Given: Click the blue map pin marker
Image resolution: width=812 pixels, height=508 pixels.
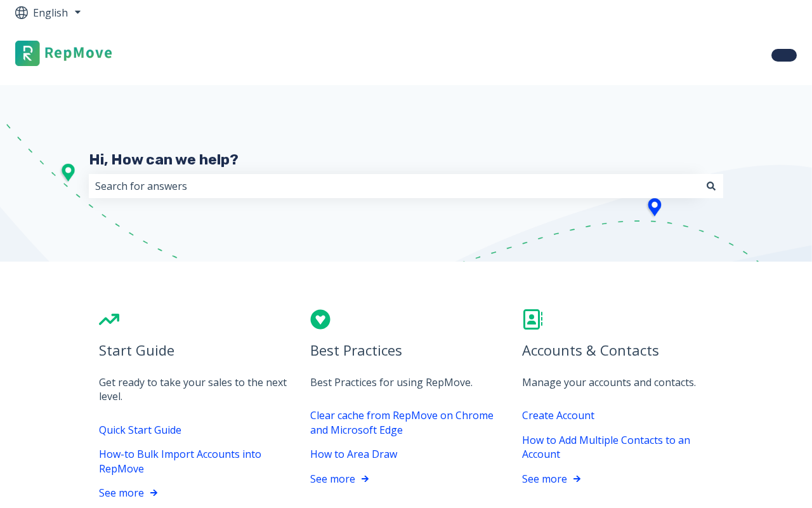Looking at the screenshot, I should (x=655, y=206).
